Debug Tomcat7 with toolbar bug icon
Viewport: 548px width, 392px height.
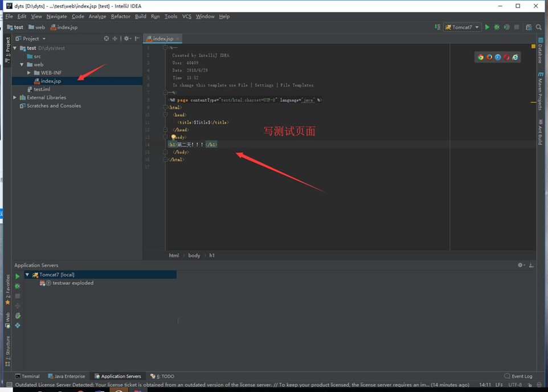(497, 27)
